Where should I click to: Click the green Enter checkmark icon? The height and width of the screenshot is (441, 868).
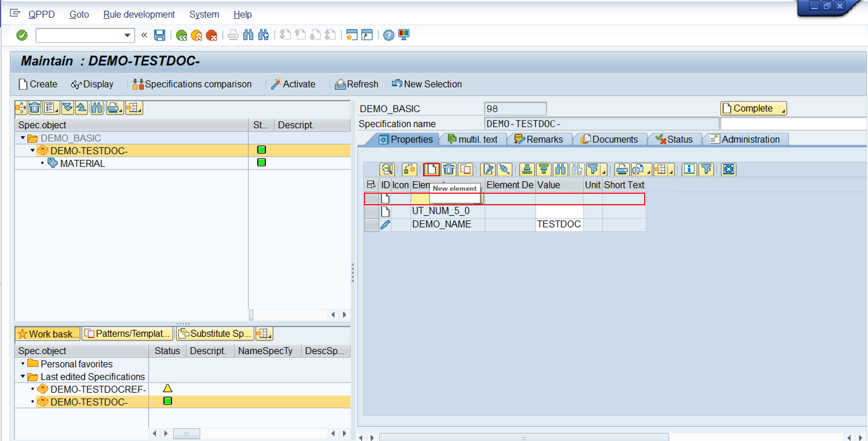tap(22, 35)
